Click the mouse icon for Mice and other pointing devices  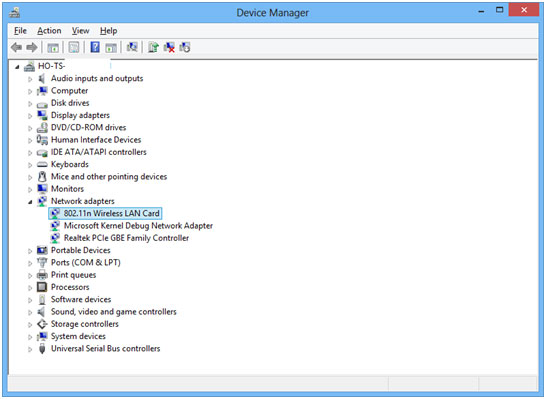click(x=42, y=177)
